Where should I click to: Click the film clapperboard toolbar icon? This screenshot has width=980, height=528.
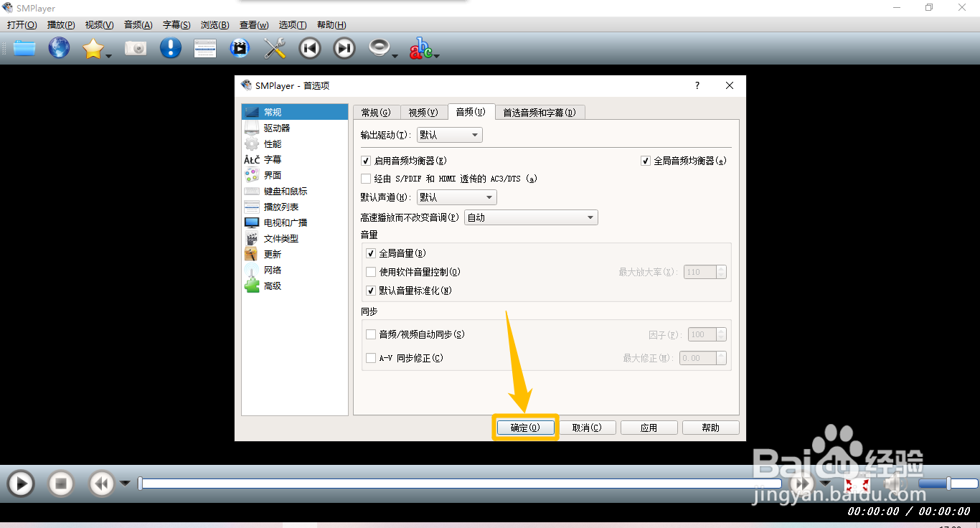pos(240,48)
